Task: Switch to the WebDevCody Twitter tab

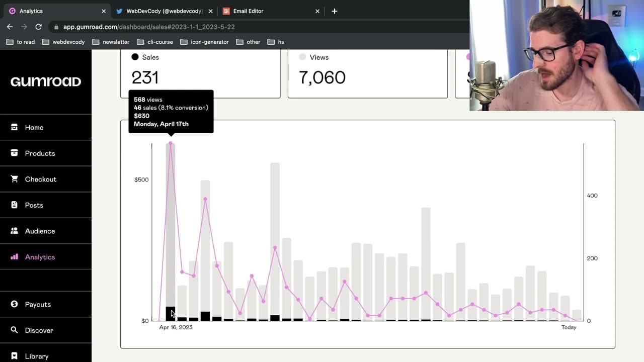Action: 164,11
